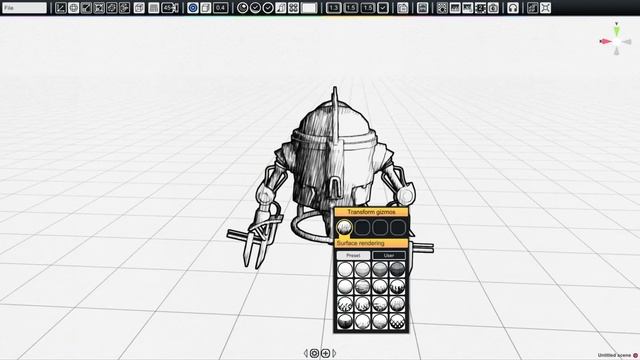Click the headphones icon
The height and width of the screenshot is (360, 640).
tap(513, 8)
